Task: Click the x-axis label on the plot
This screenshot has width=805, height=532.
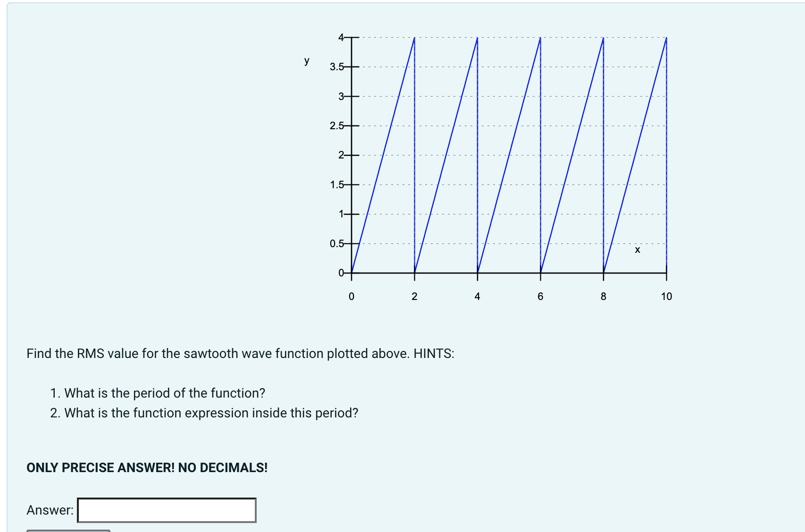Action: [x=637, y=251]
